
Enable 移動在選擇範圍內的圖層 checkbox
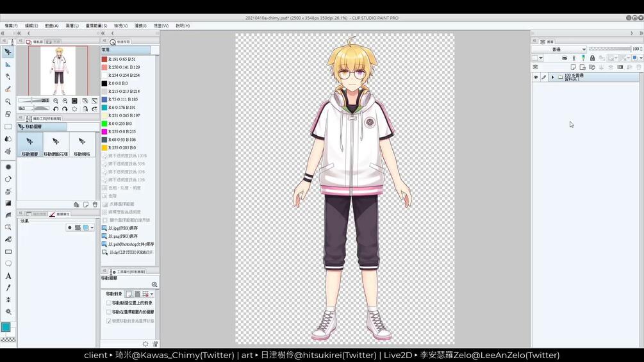click(x=108, y=312)
